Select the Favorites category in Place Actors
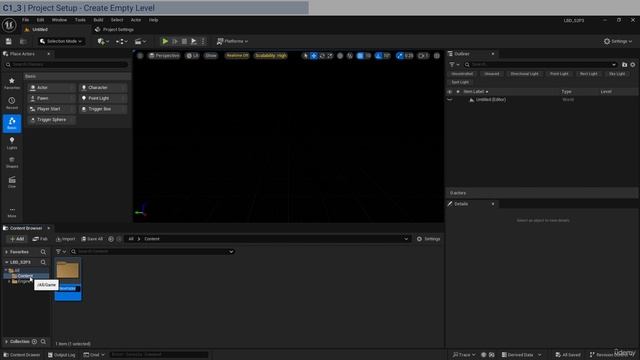This screenshot has height=360, width=640. (x=12, y=83)
